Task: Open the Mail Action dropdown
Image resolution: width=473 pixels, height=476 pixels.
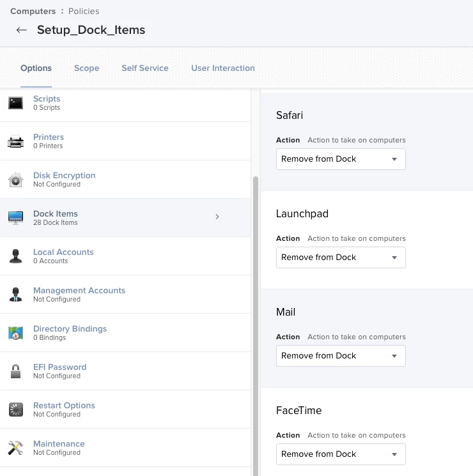Action: pyautogui.click(x=341, y=356)
